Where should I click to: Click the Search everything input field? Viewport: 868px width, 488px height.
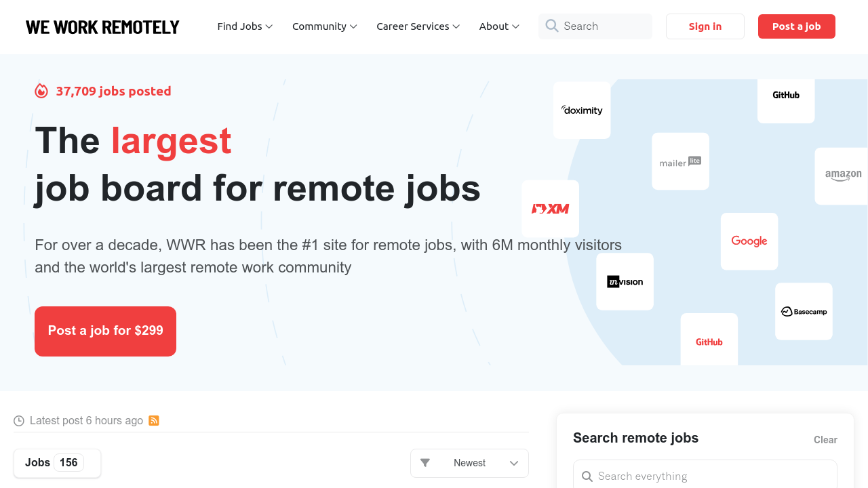click(x=705, y=476)
